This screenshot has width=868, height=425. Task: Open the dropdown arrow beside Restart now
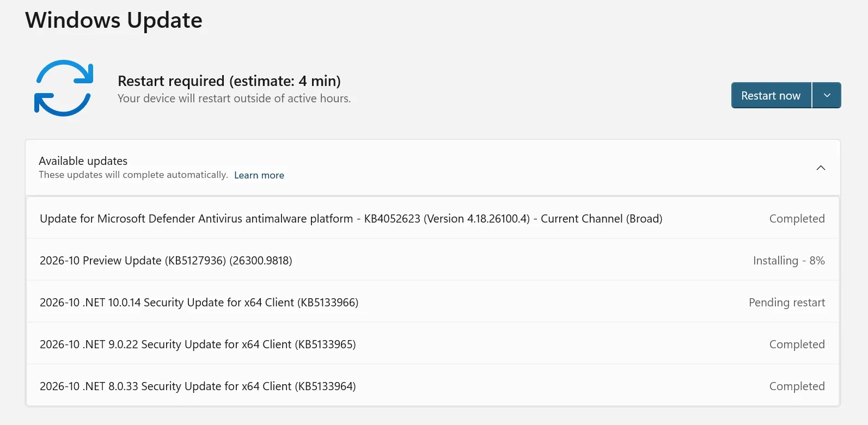(x=827, y=95)
